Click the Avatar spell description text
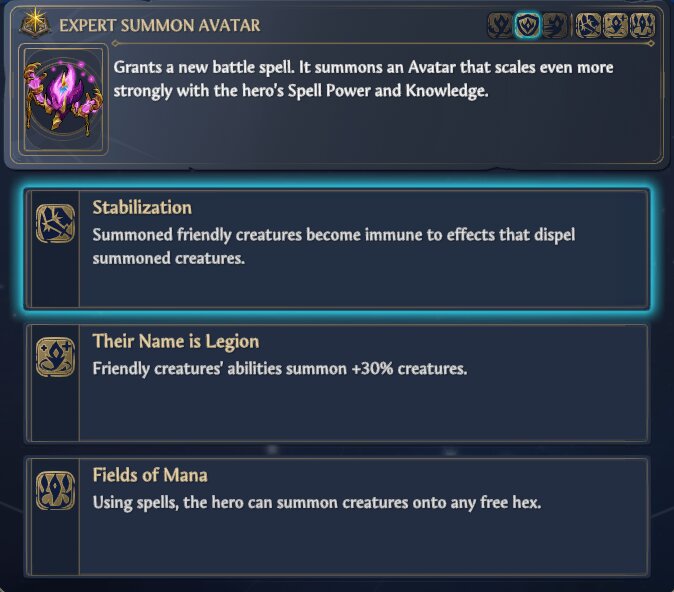Screen dimensions: 674x592 [x=363, y=79]
